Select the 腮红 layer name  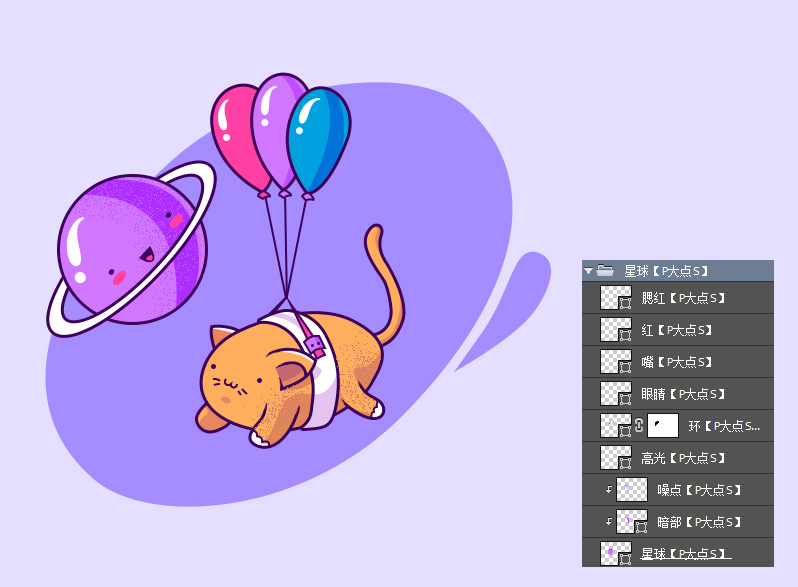(x=682, y=298)
